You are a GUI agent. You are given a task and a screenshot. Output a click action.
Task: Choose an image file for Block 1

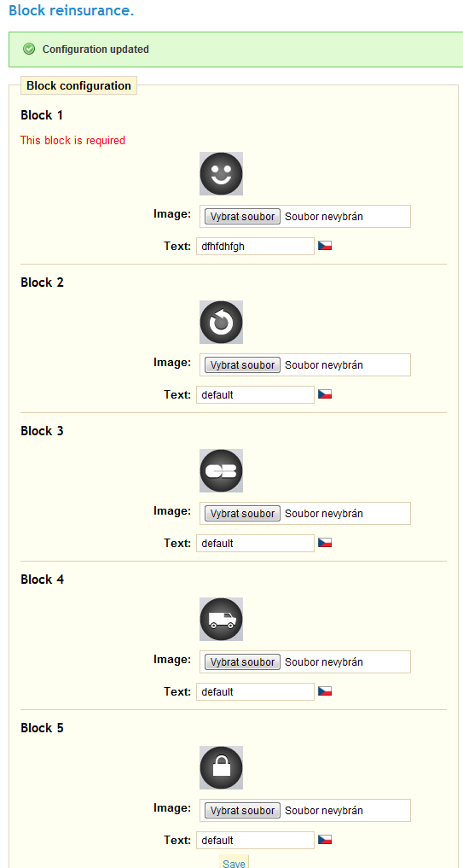pos(242,217)
